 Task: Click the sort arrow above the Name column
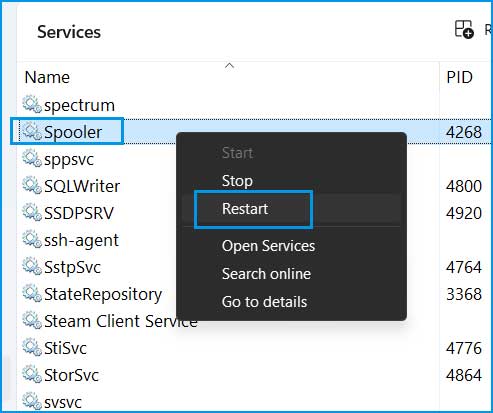(x=229, y=66)
